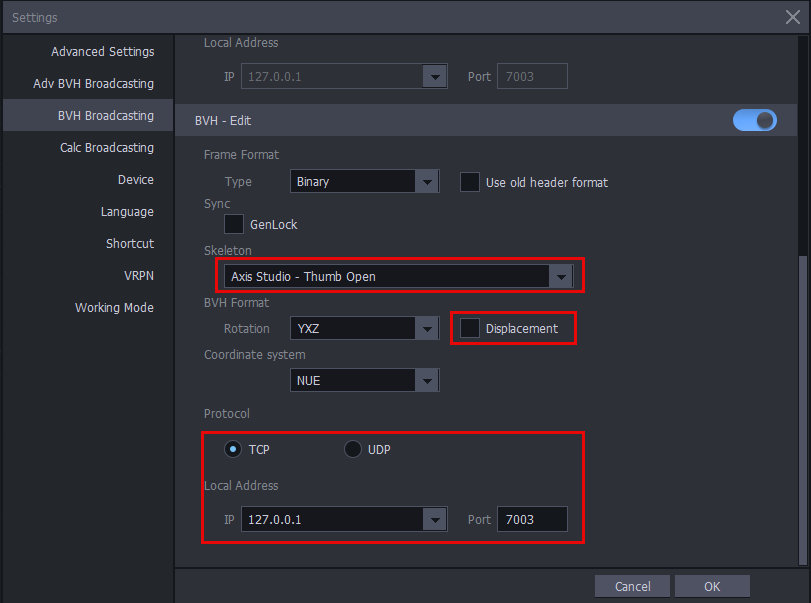This screenshot has height=603, width=811.
Task: Toggle the BVH - Edit switch
Action: coord(755,120)
